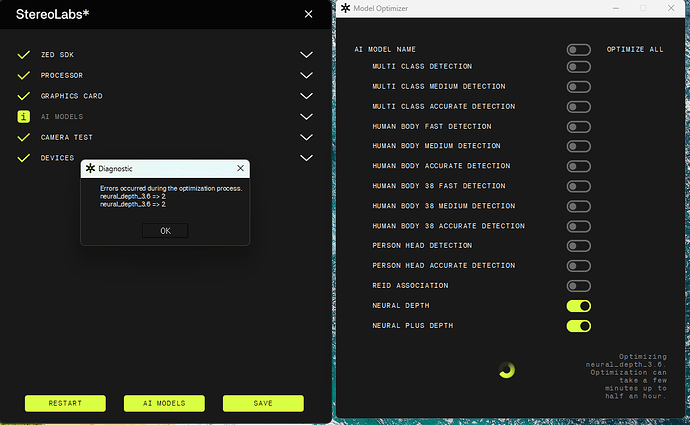Click the Model Optimizer title bar logo
Viewport: 690px width, 425px height.
point(346,8)
